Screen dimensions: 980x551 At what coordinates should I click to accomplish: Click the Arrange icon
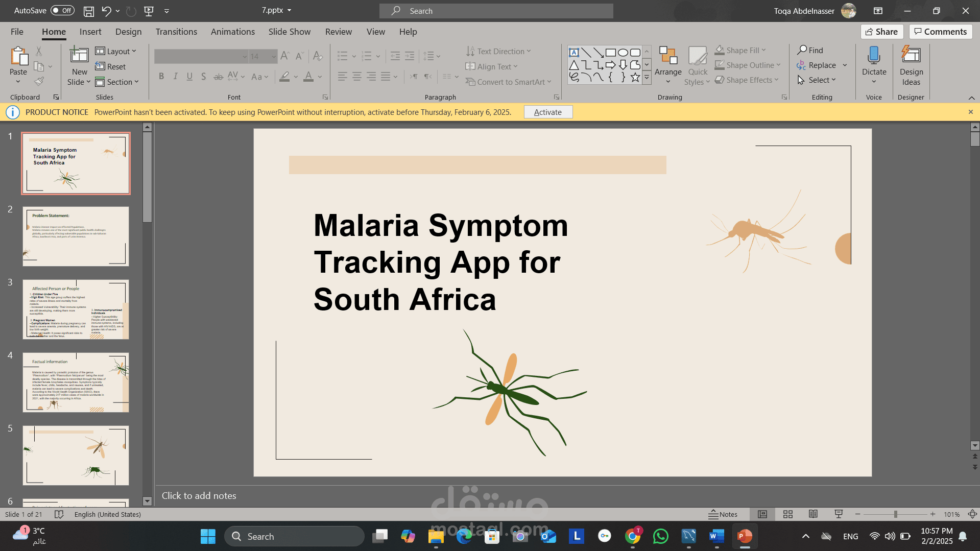(x=668, y=56)
